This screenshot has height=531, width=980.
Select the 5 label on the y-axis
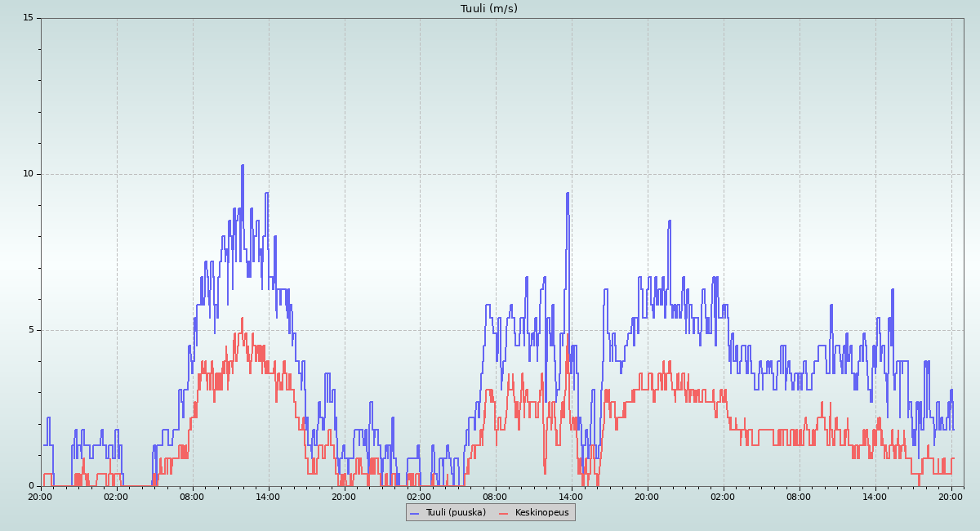[30, 330]
